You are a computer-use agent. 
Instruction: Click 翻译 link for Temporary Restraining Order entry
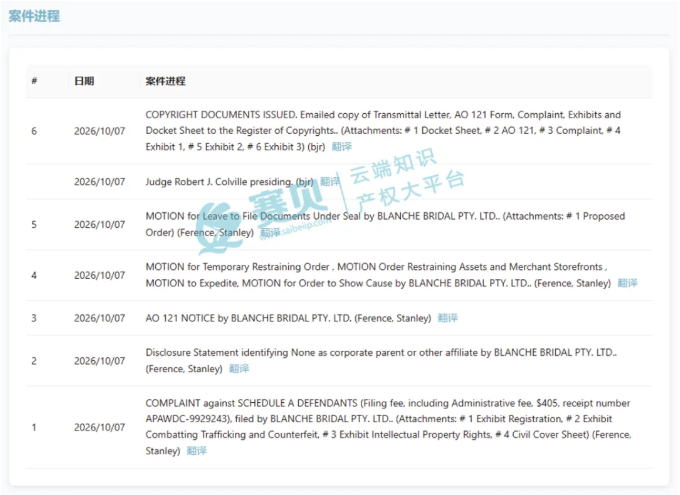click(627, 283)
